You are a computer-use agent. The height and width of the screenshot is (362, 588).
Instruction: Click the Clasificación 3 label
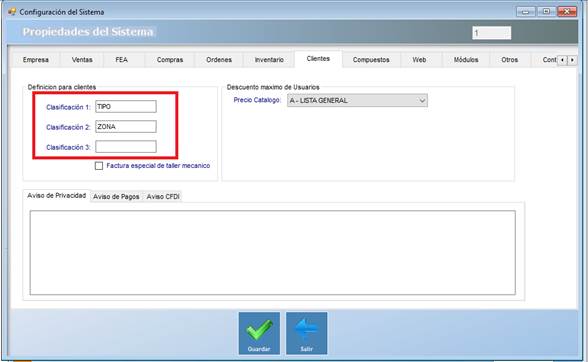(x=68, y=147)
